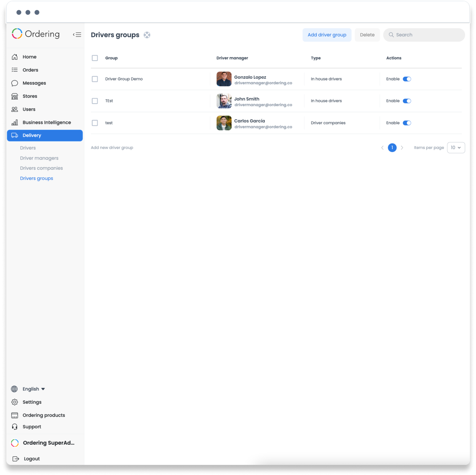Image resolution: width=476 pixels, height=475 pixels.
Task: Select the Driver Group Demo checkbox
Action: tap(95, 79)
